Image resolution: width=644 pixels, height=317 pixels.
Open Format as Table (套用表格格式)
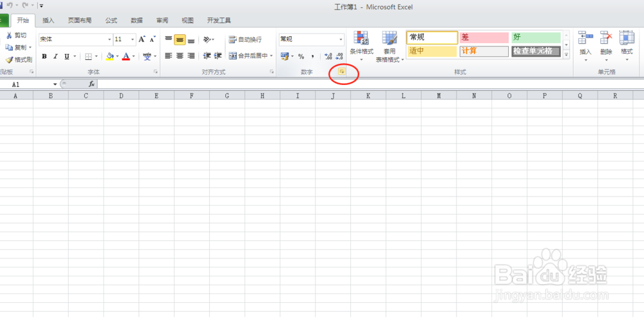coord(390,46)
